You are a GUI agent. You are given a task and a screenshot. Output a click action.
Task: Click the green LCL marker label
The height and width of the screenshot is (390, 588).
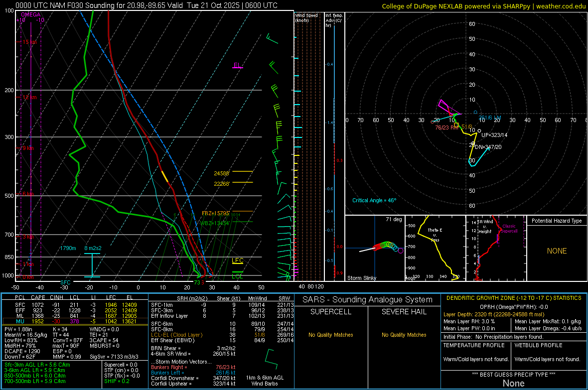tap(237, 276)
